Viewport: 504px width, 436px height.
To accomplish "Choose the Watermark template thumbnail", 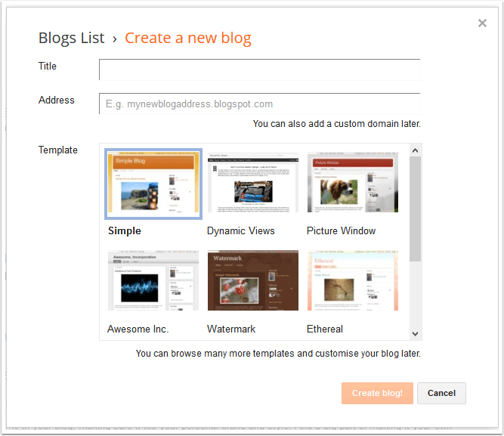I will tap(253, 281).
